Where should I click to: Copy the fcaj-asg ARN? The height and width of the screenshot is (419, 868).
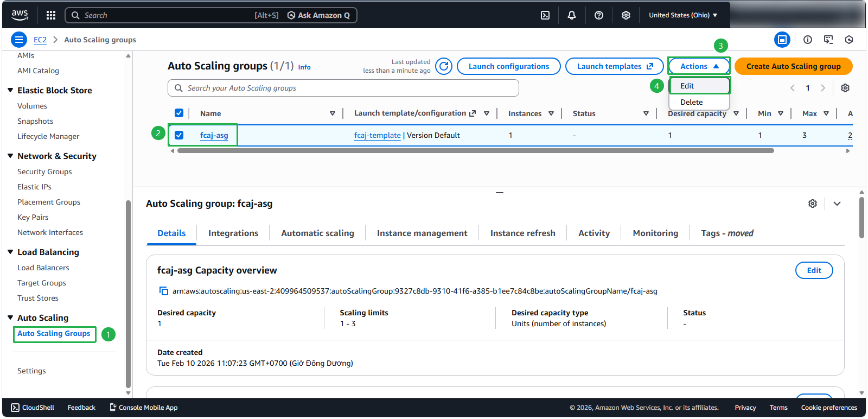click(163, 291)
